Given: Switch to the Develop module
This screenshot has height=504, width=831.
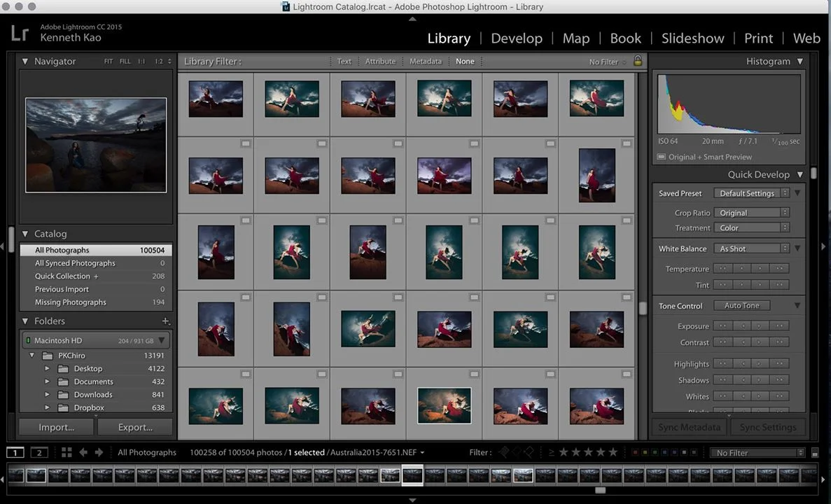Looking at the screenshot, I should (517, 38).
